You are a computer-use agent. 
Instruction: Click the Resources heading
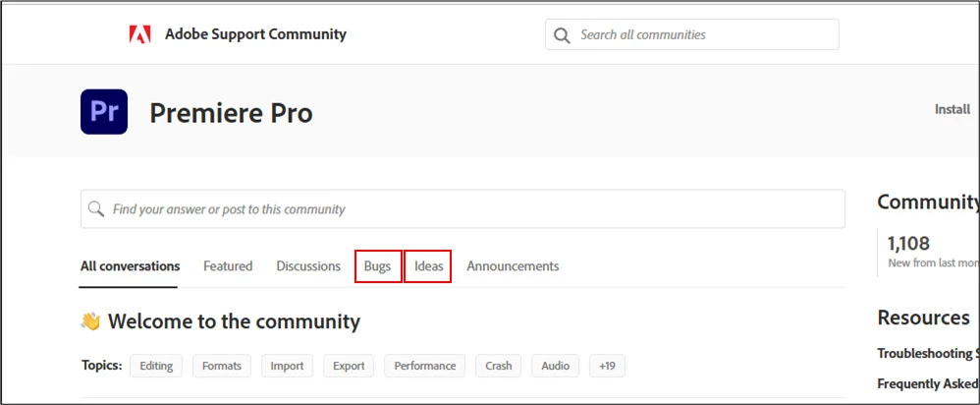pos(923,318)
